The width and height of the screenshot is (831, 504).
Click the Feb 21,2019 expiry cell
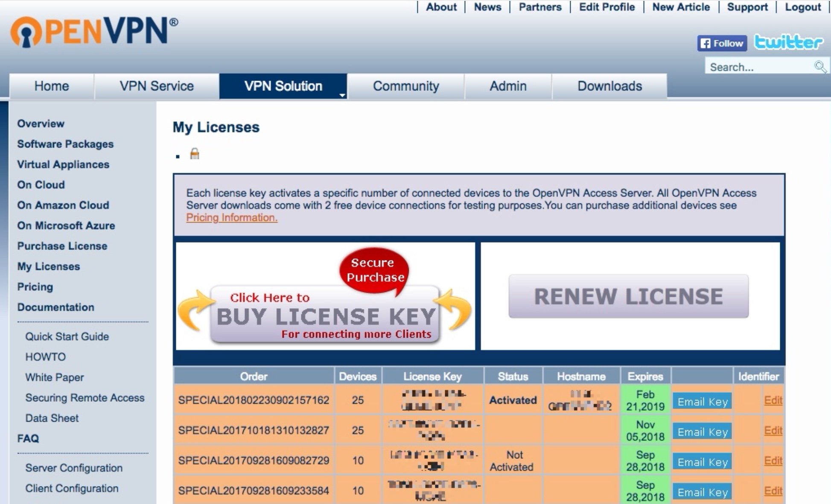click(645, 400)
